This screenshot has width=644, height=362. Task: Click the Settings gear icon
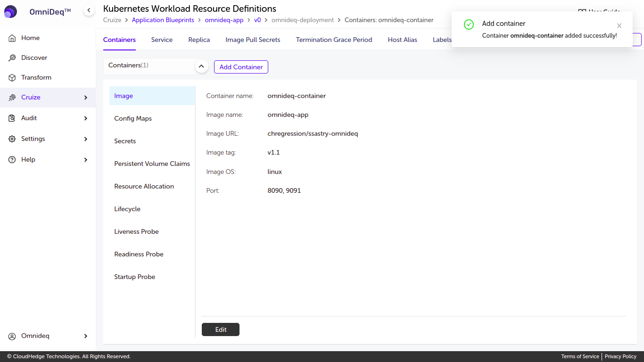click(x=12, y=139)
